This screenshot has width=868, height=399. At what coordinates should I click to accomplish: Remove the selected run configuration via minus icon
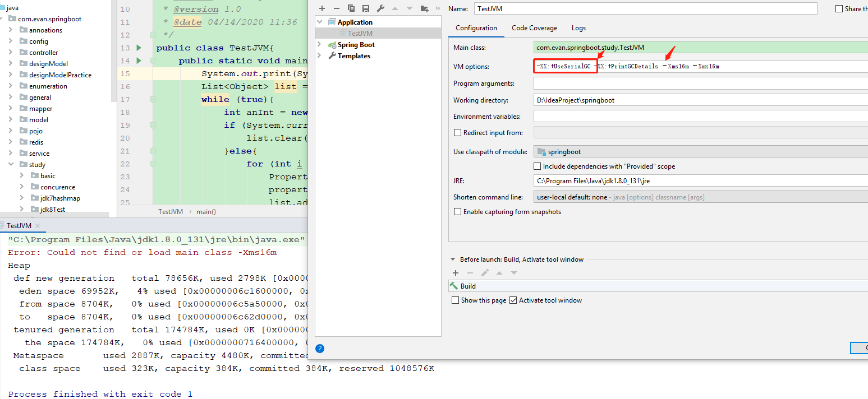(337, 8)
